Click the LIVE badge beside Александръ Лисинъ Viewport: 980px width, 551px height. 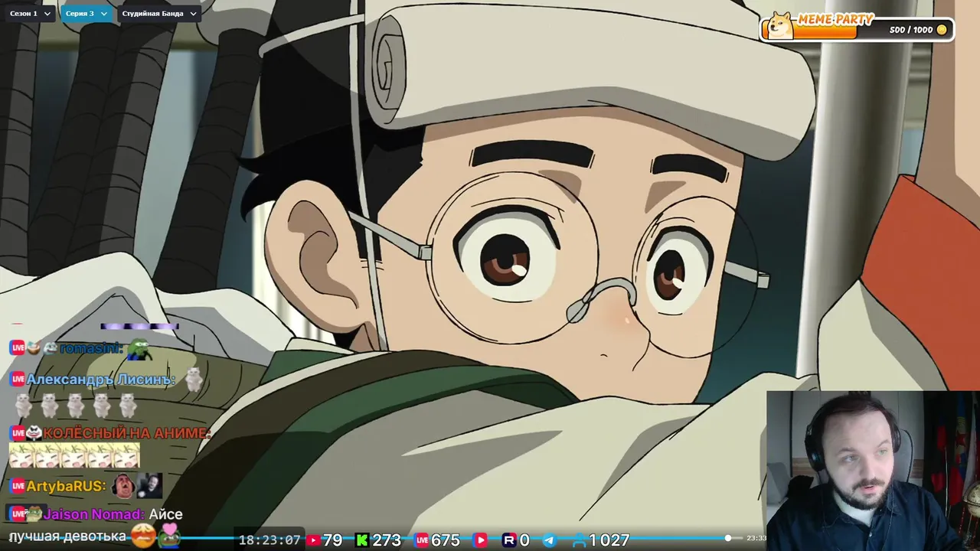(x=18, y=379)
